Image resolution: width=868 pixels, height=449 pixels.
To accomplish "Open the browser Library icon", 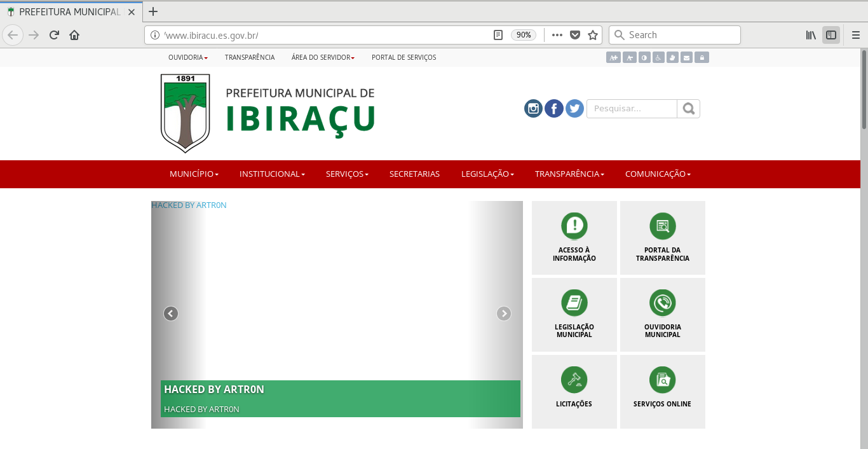I will (x=811, y=35).
